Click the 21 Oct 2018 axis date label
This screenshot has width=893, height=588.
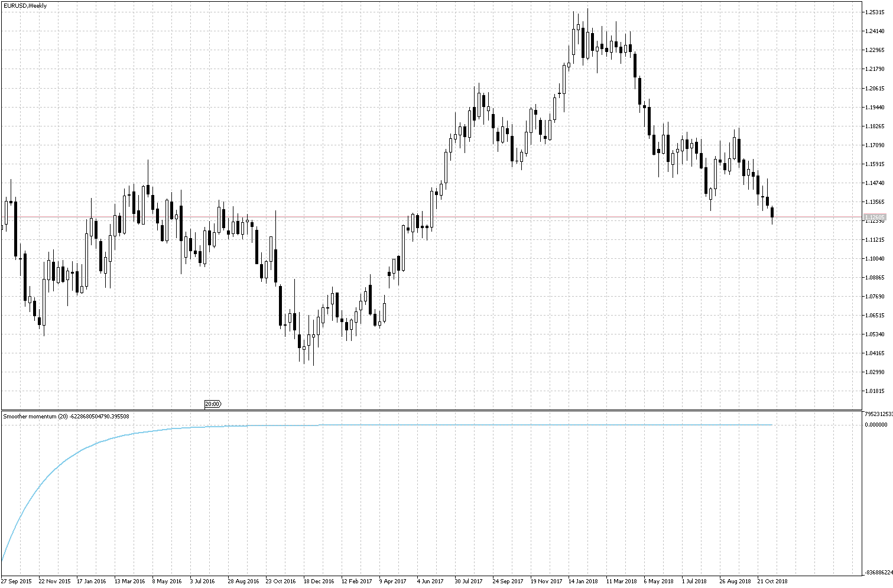772,581
